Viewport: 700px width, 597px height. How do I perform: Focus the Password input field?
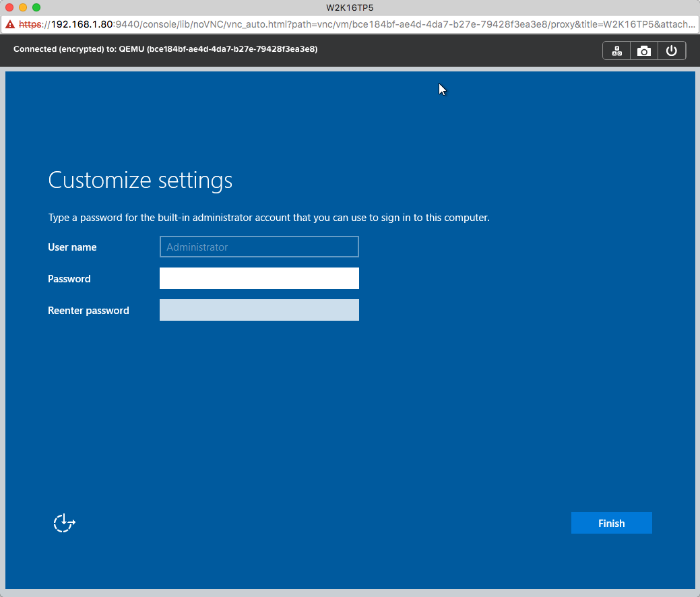coord(259,278)
